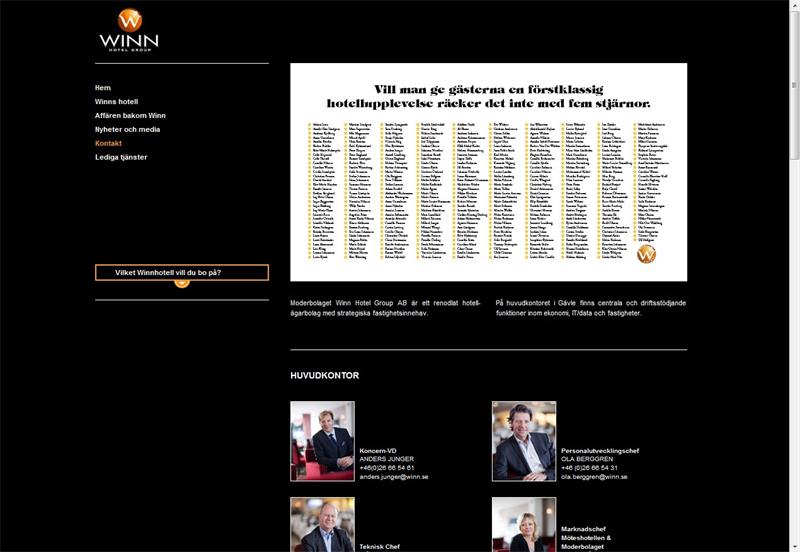Screen dimensions: 800x552
Task: Click the Winn Hotel Group logo
Action: 129,30
